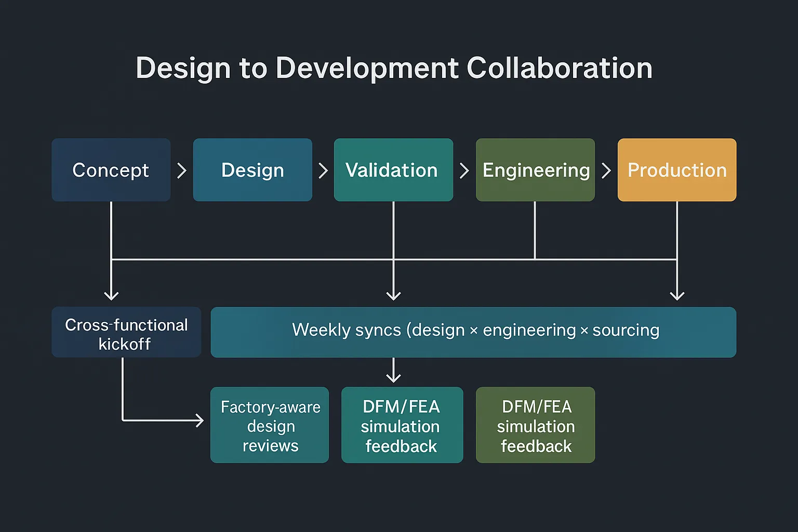
Task: Click the down arrowhead beneath the Production line
Action: [x=677, y=295]
